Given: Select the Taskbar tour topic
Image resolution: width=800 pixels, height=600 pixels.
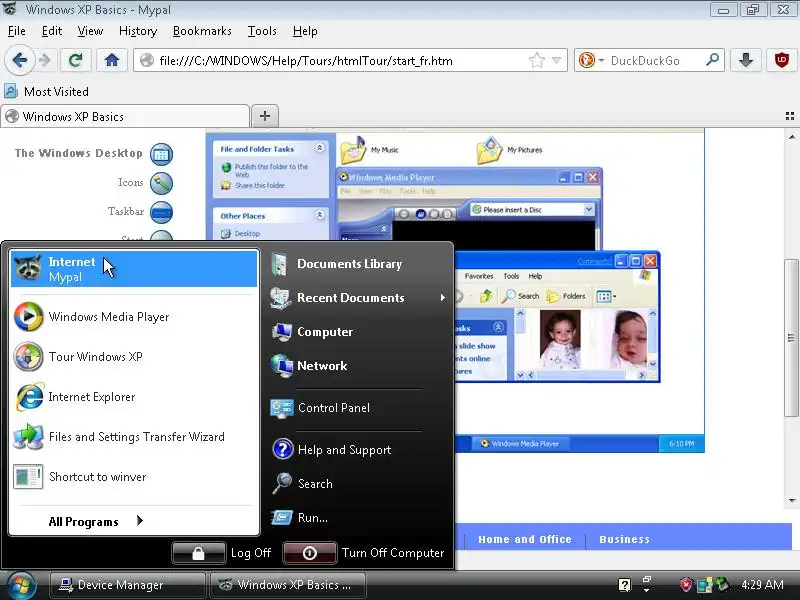Looking at the screenshot, I should click(140, 212).
